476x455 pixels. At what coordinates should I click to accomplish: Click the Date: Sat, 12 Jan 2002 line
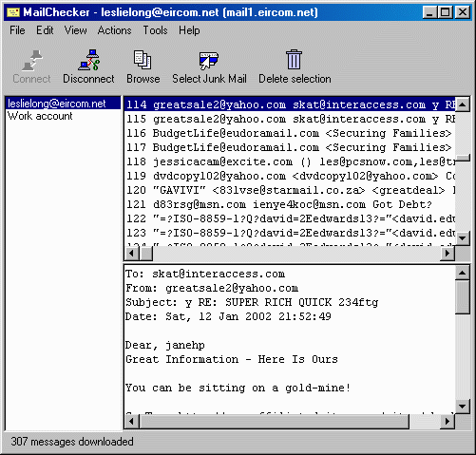pyautogui.click(x=228, y=316)
